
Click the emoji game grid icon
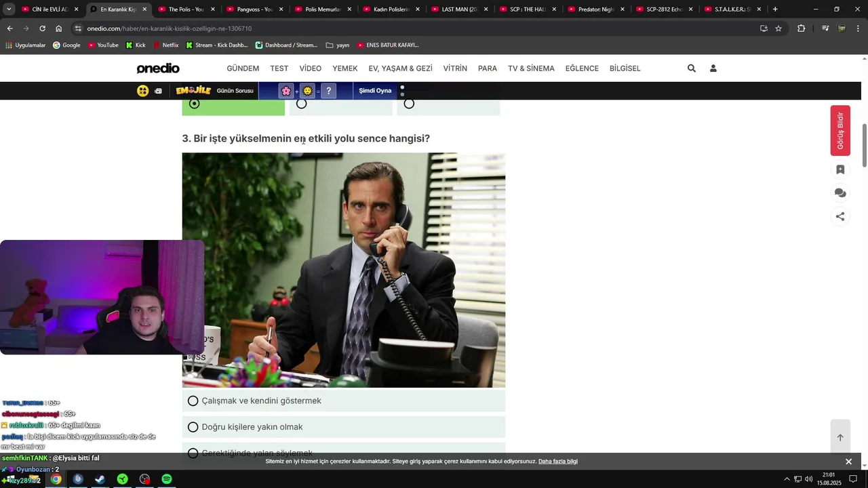click(x=142, y=91)
